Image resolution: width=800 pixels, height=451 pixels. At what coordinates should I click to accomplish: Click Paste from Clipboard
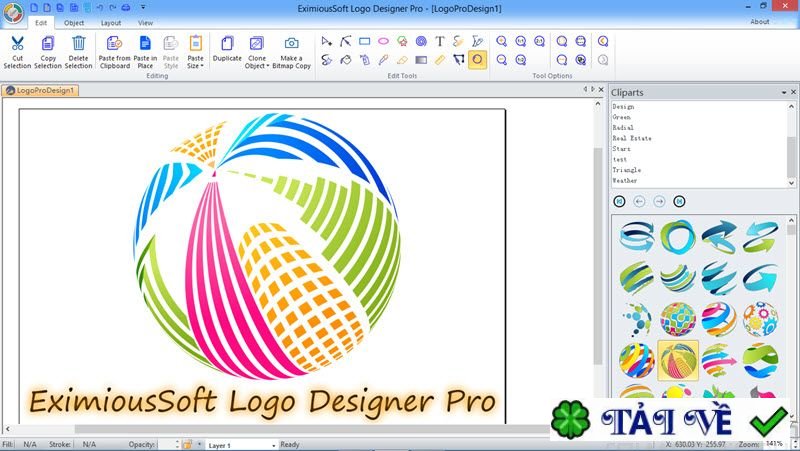(115, 52)
